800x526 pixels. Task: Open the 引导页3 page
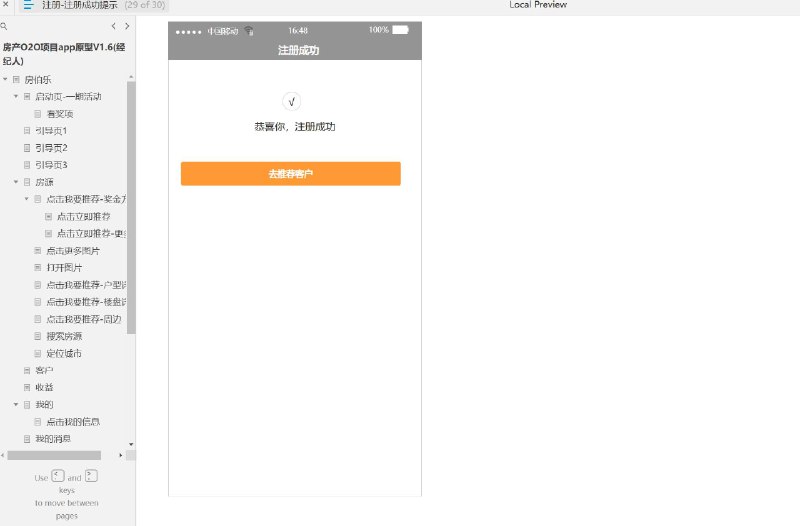click(51, 165)
